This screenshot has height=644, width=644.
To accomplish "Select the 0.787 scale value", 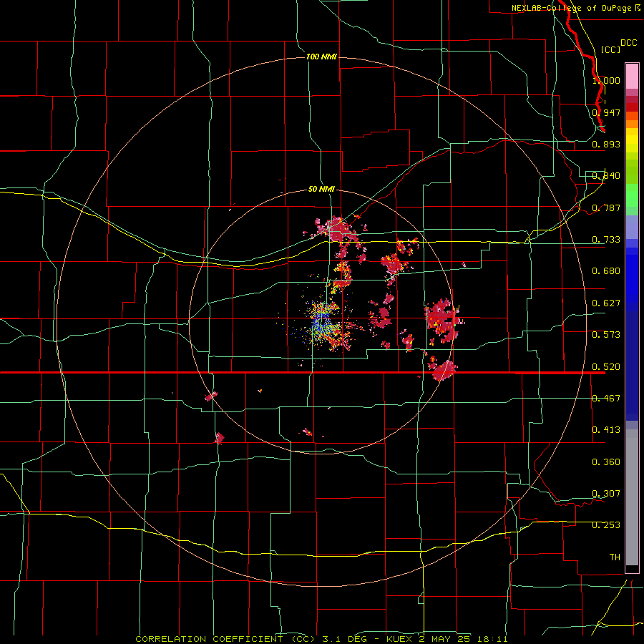I will tap(606, 208).
